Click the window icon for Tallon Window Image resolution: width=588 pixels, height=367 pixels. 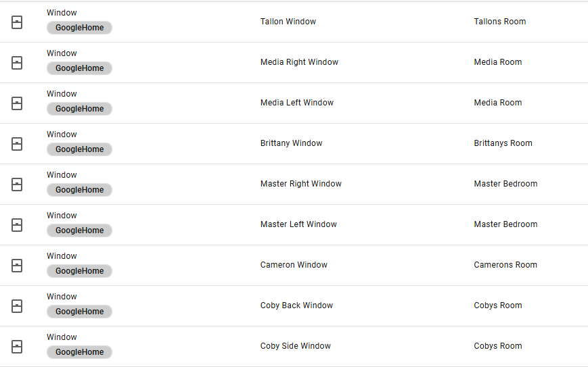pos(17,22)
